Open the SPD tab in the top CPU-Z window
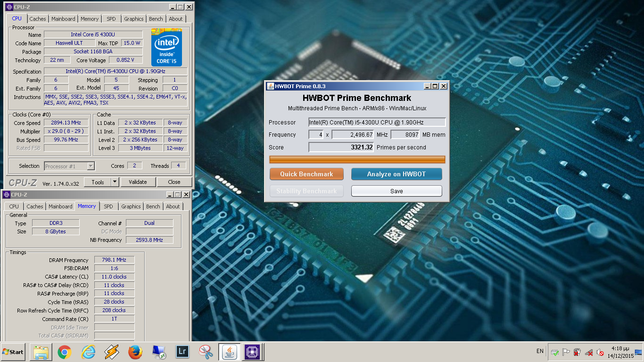This screenshot has width=644, height=362. [111, 19]
